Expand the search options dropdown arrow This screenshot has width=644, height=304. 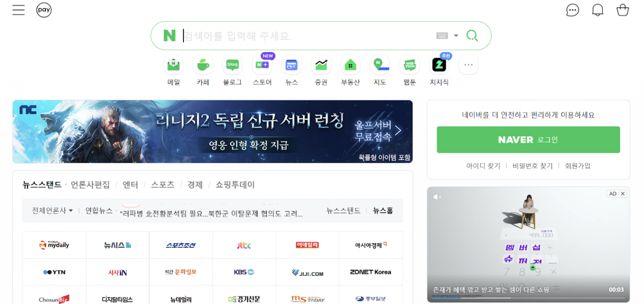tap(456, 36)
